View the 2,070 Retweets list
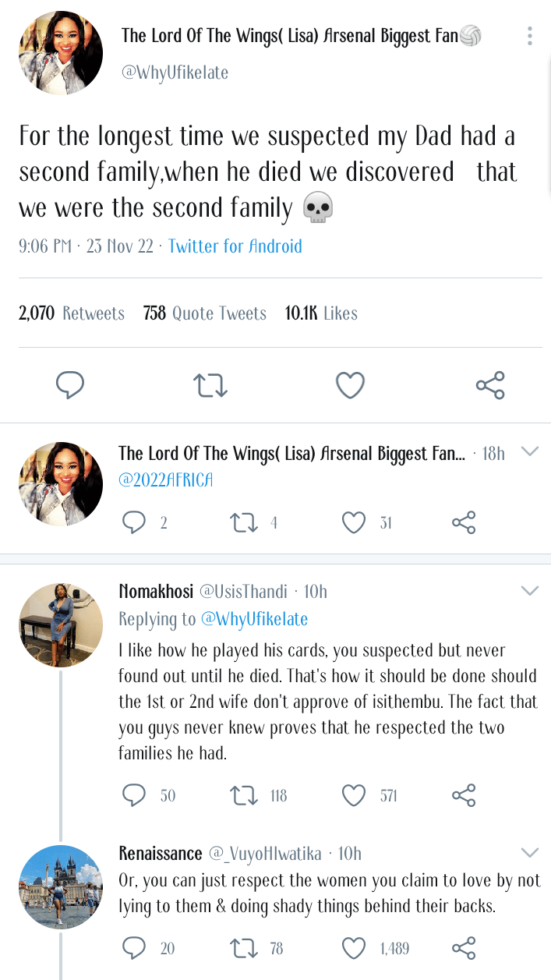551x980 pixels. tap(72, 313)
